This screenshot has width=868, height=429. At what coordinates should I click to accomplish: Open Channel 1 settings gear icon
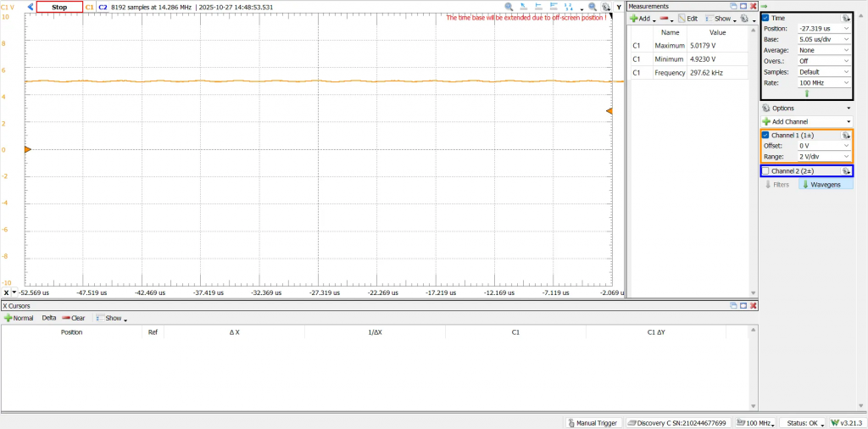[845, 135]
